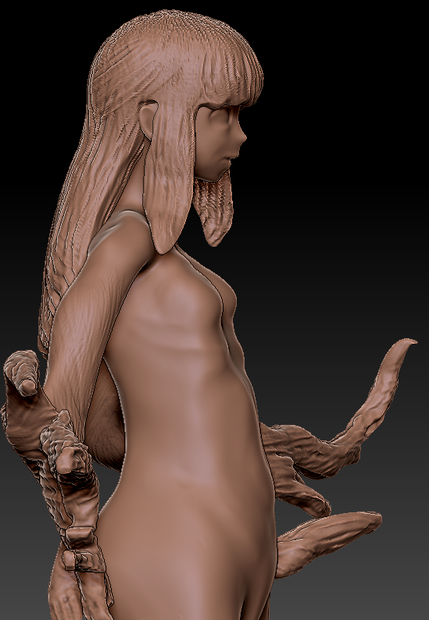Click the smooth abdomen of the model
Screen dimensions: 429x620
tap(190, 427)
